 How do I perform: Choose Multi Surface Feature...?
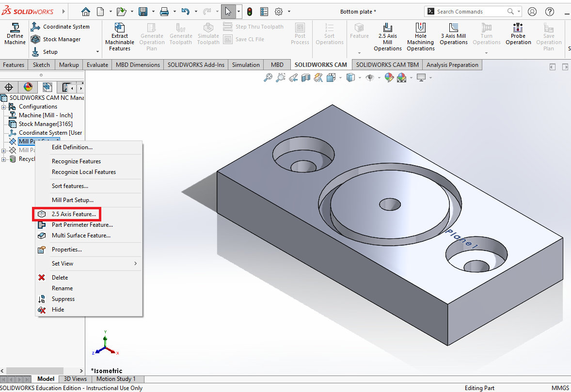[89, 235]
